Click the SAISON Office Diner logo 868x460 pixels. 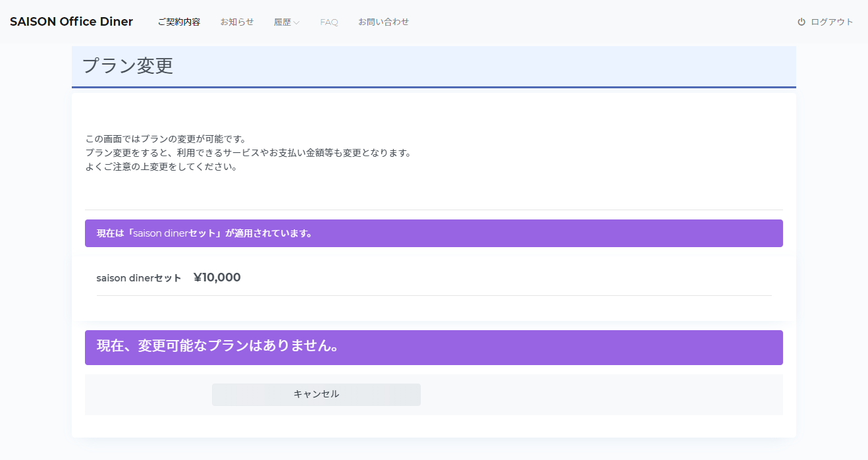click(71, 22)
